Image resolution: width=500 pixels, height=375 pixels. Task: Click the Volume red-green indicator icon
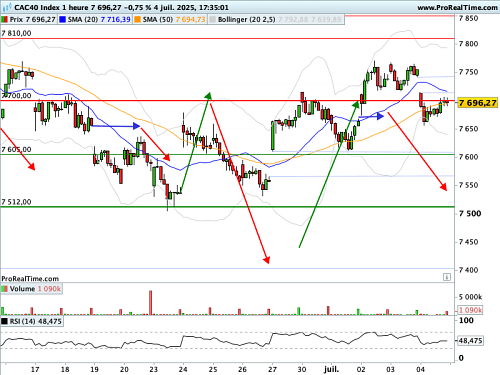click(x=5, y=289)
